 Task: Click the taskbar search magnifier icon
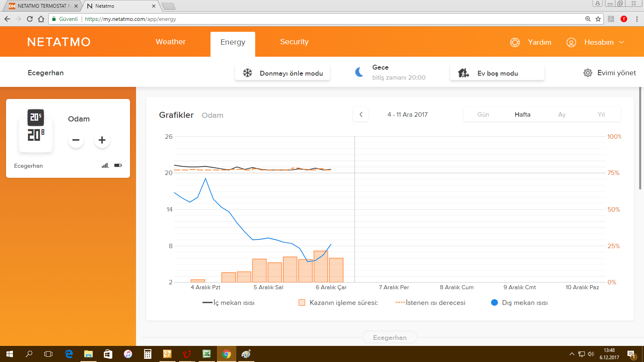pyautogui.click(x=29, y=354)
